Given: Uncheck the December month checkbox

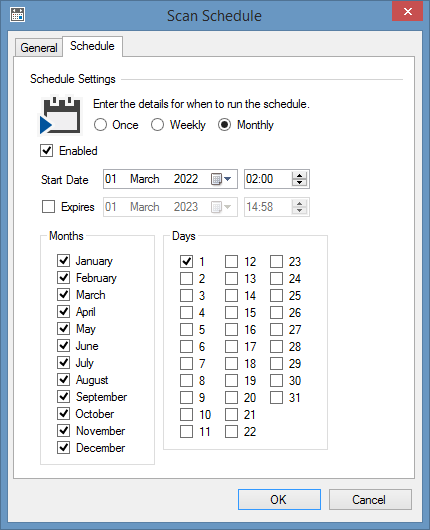Looking at the screenshot, I should pos(63,448).
